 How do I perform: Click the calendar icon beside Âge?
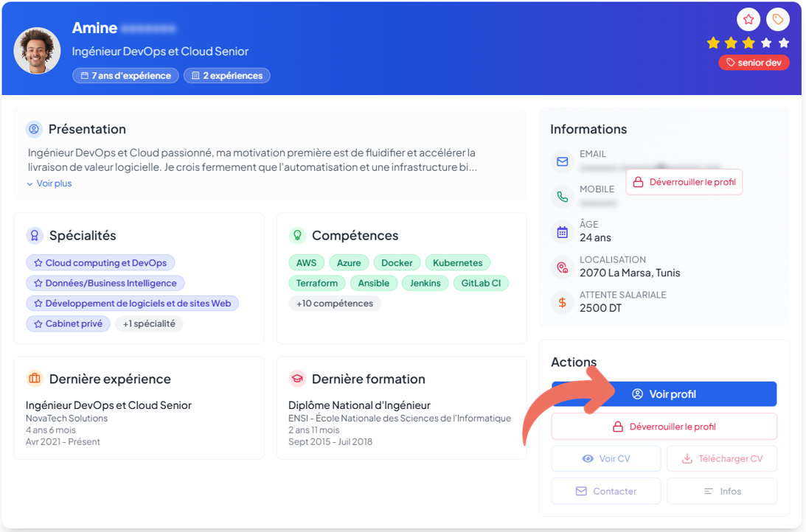coord(563,232)
